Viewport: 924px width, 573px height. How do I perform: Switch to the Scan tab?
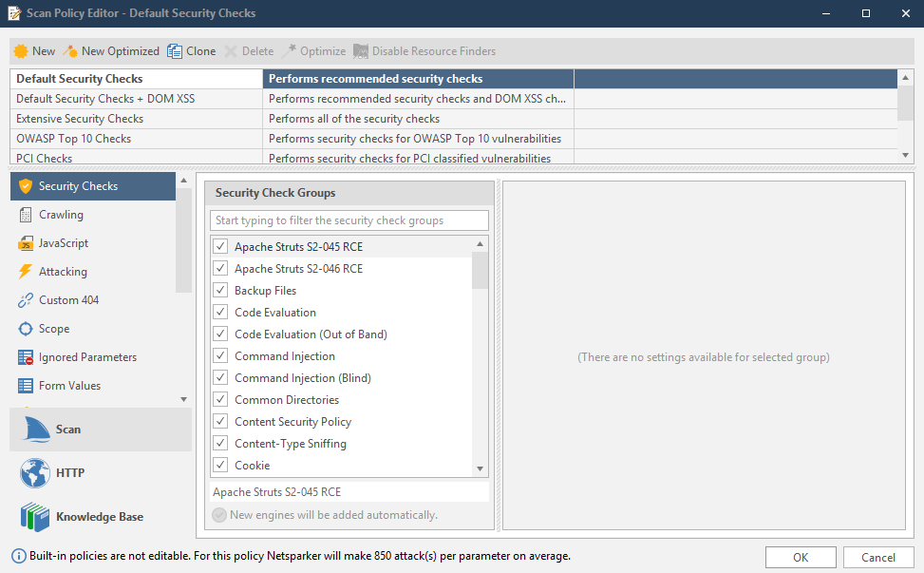pos(67,429)
